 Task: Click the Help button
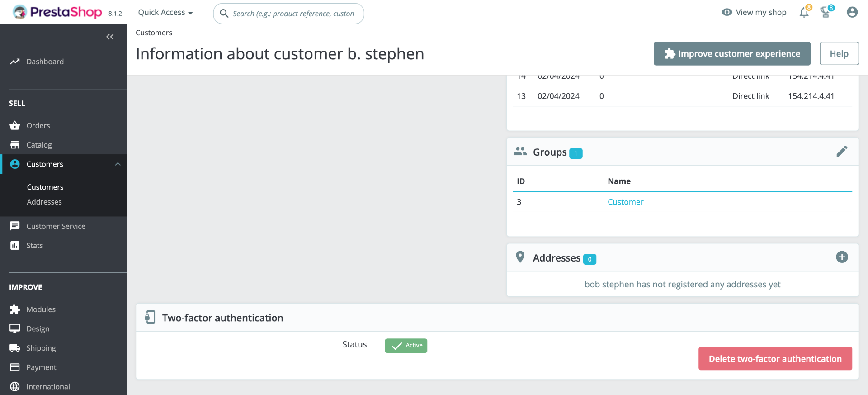[x=839, y=54]
